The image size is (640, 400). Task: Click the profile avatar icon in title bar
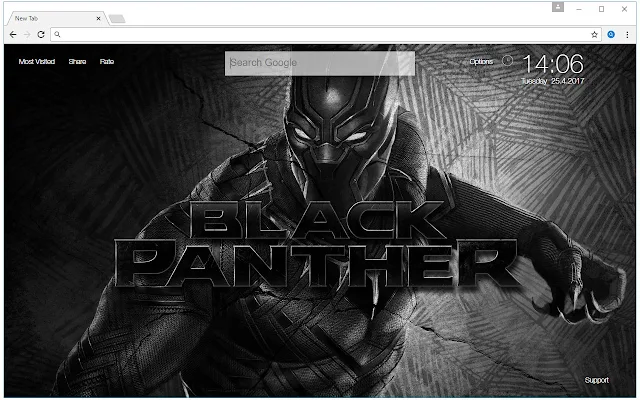coord(558,7)
